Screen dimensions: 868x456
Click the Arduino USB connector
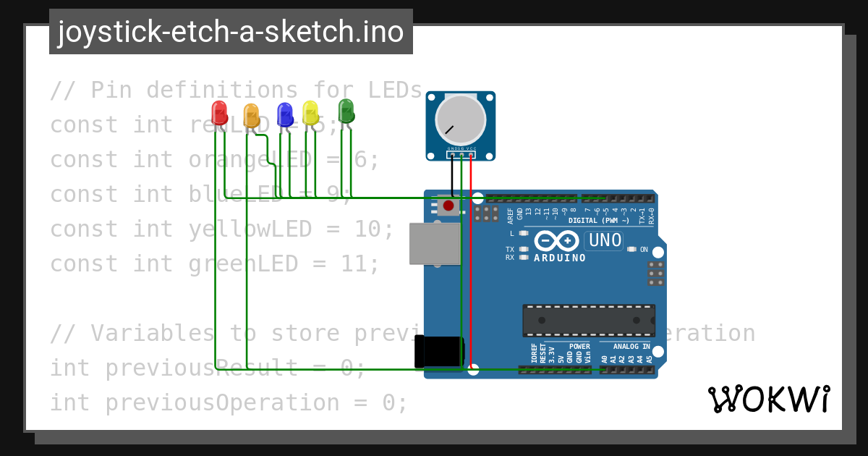435,244
